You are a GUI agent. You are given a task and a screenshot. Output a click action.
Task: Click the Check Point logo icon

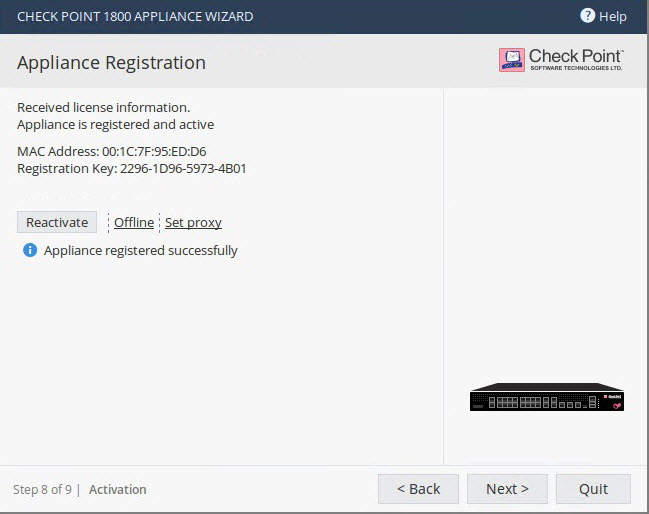[512, 60]
